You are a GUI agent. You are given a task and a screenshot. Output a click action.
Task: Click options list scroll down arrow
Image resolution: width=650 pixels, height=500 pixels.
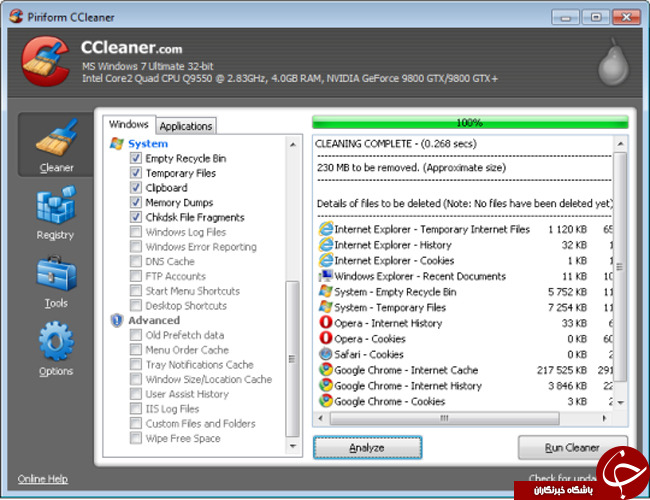coord(293,447)
